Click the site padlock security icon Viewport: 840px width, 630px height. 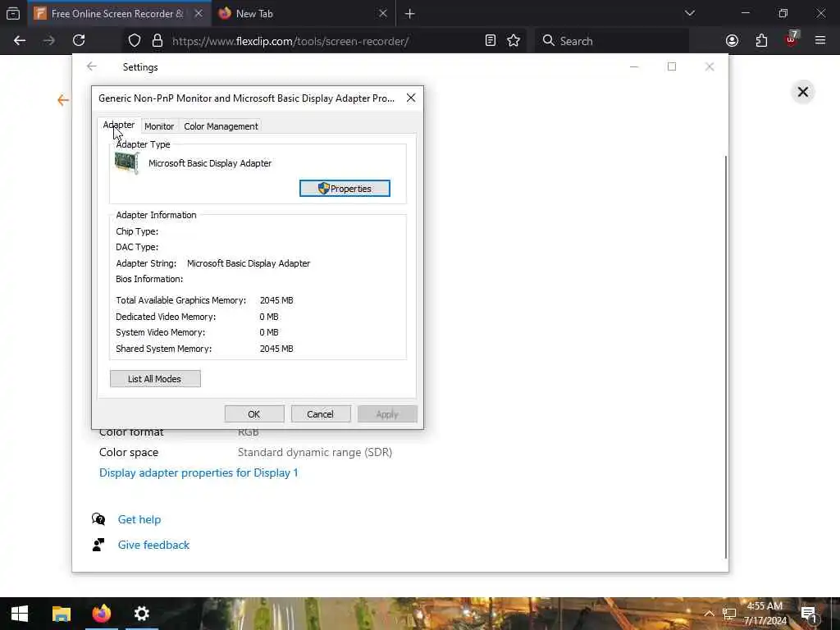click(157, 41)
